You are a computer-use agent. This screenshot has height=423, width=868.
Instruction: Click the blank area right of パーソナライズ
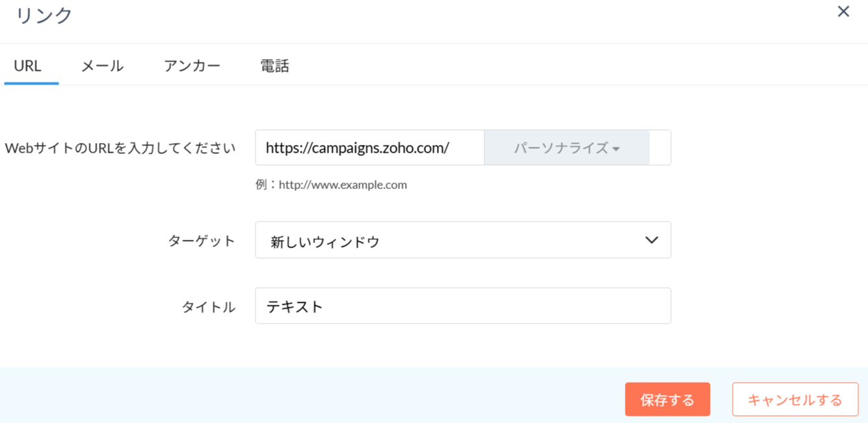[x=660, y=147]
